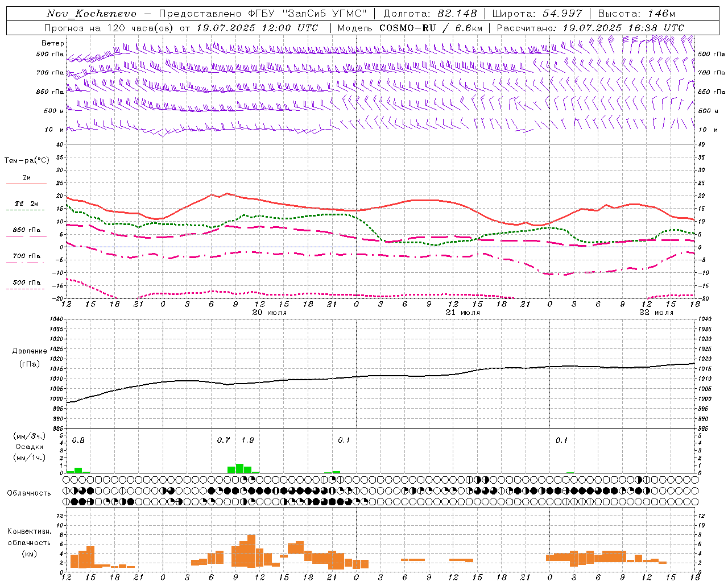The height and width of the screenshot is (582, 728).
Task: Click the 700 гПа temperature legend entry
Action: pos(26,256)
